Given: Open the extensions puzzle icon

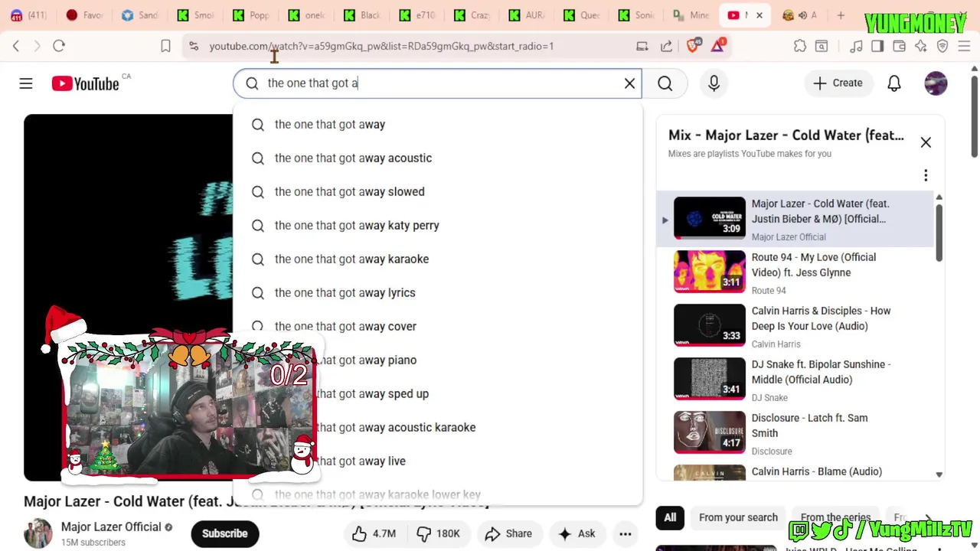Looking at the screenshot, I should click(x=800, y=46).
